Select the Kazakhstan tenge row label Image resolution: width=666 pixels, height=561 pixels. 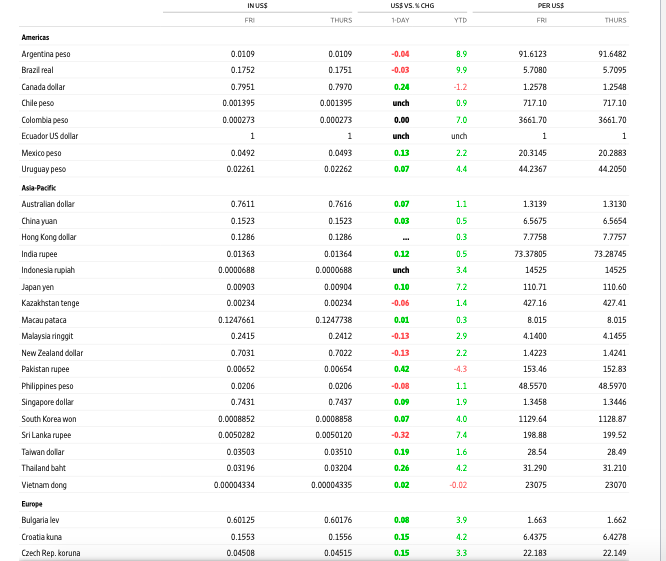(50, 303)
